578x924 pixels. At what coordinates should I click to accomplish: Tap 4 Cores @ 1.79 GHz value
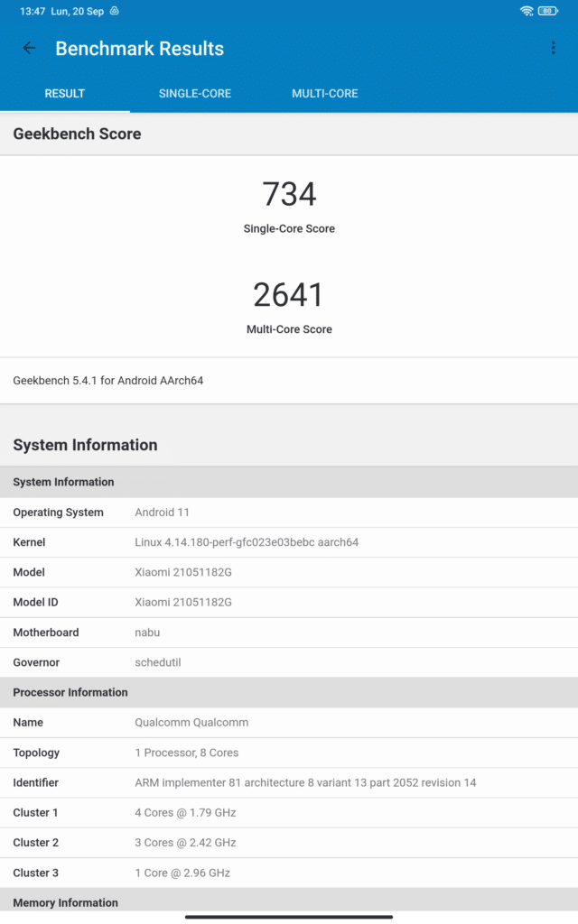186,813
